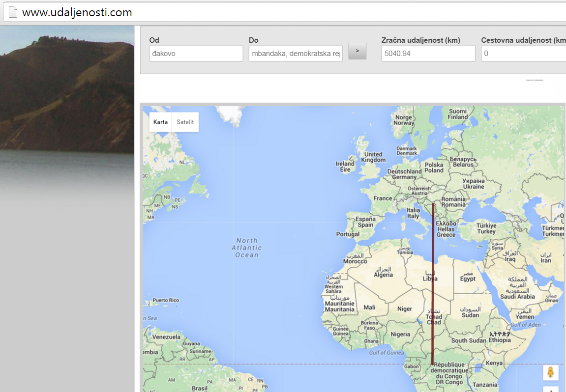Select Zračna udaljenost value field
The image size is (566, 392).
pyautogui.click(x=428, y=54)
